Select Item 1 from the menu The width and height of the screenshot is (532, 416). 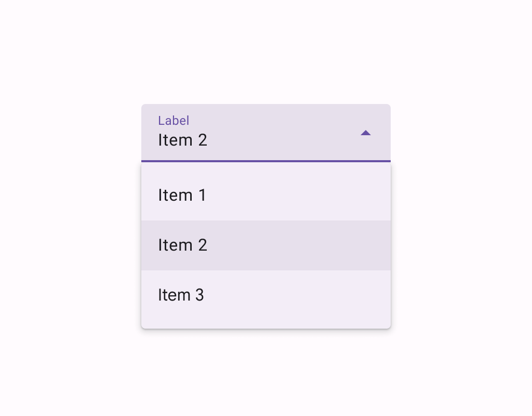[266, 196]
